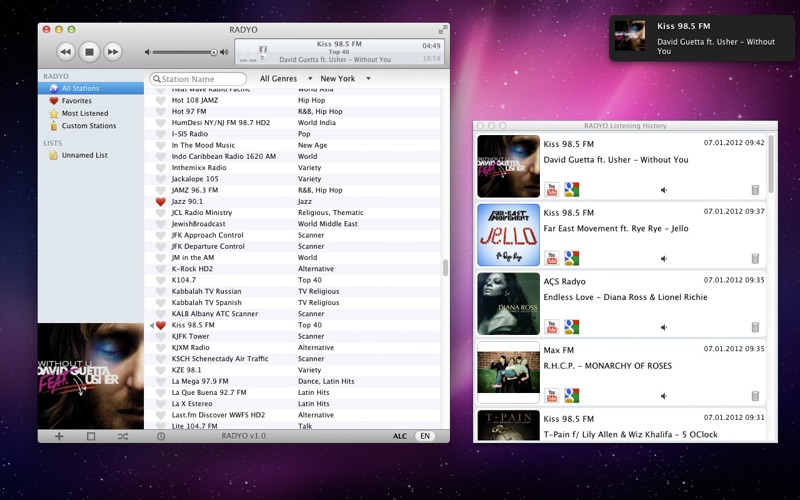
Task: Play station from David Guetta history entry
Action: tap(663, 190)
